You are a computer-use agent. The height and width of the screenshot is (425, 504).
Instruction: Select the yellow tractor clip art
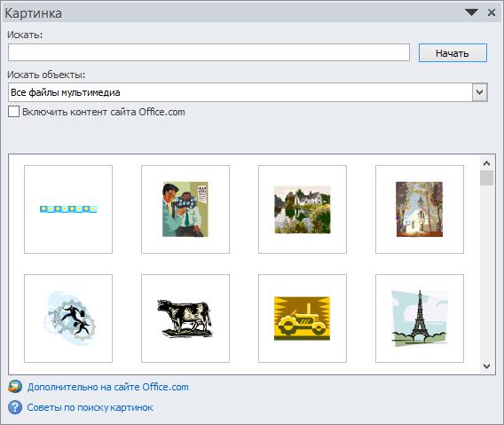(x=303, y=319)
